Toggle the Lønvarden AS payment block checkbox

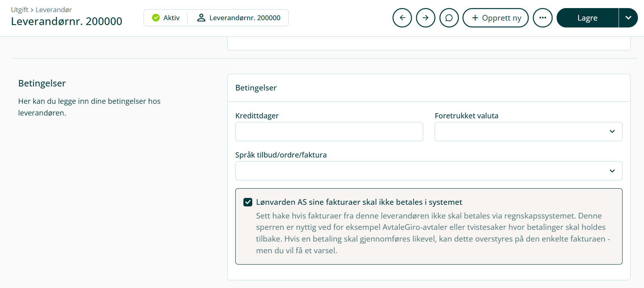pos(248,202)
